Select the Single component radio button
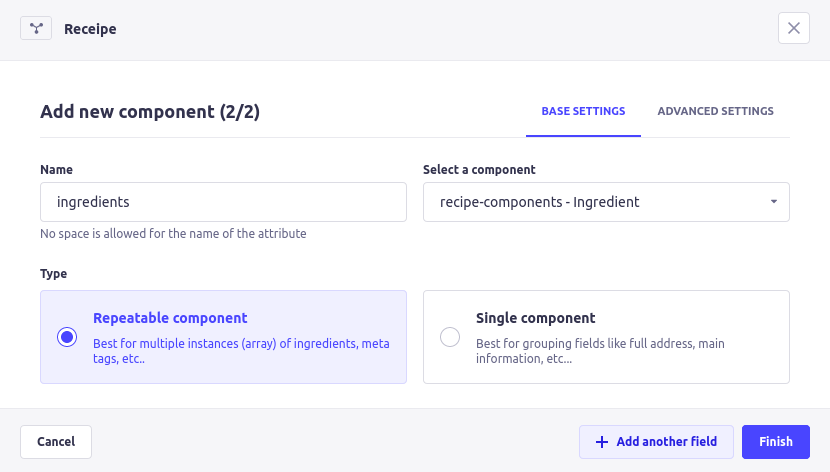This screenshot has height=472, width=830. pyautogui.click(x=450, y=337)
